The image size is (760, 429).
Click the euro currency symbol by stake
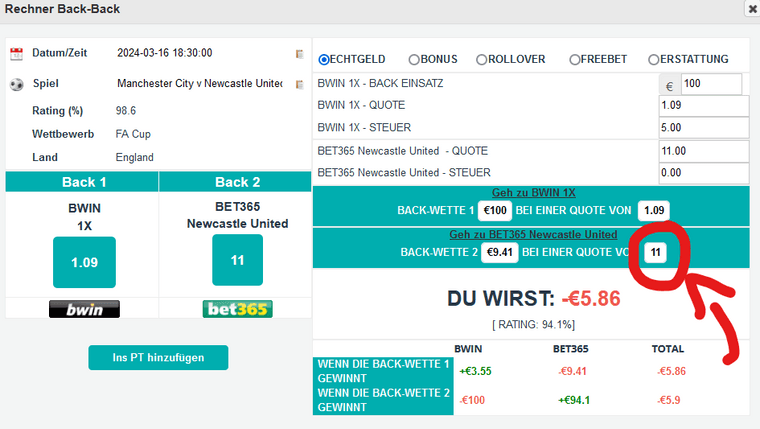pos(669,86)
